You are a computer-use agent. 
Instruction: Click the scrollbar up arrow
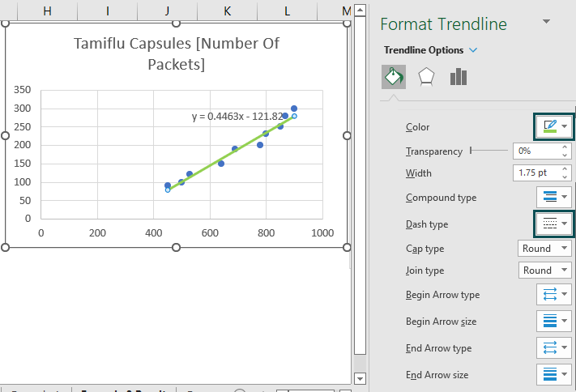360,11
